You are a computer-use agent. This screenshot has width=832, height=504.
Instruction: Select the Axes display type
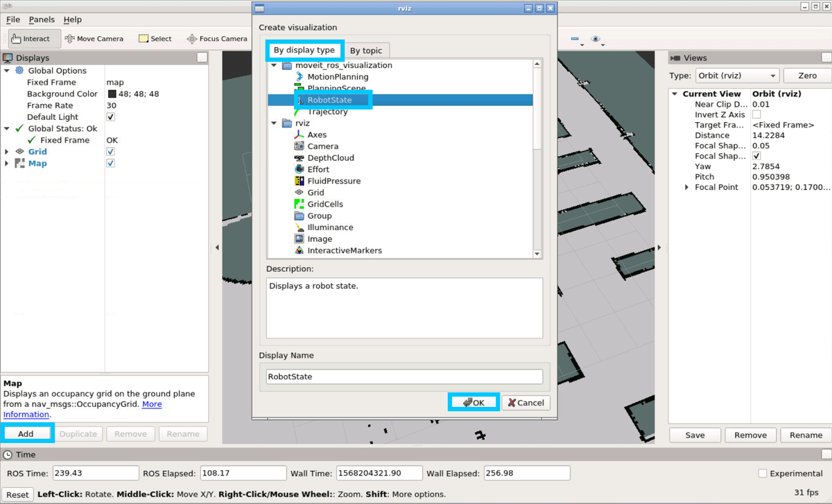(x=317, y=134)
